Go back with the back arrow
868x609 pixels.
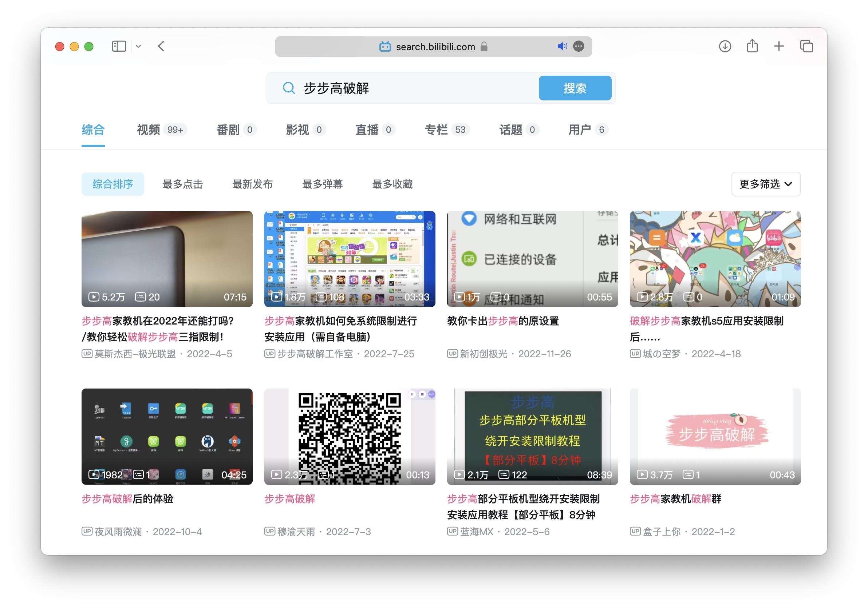pyautogui.click(x=161, y=47)
